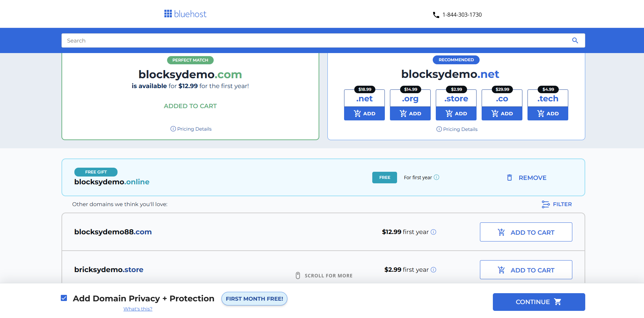The width and height of the screenshot is (644, 318).
Task: Open Pricing Details under blocksydemo.net
Action: coord(460,129)
